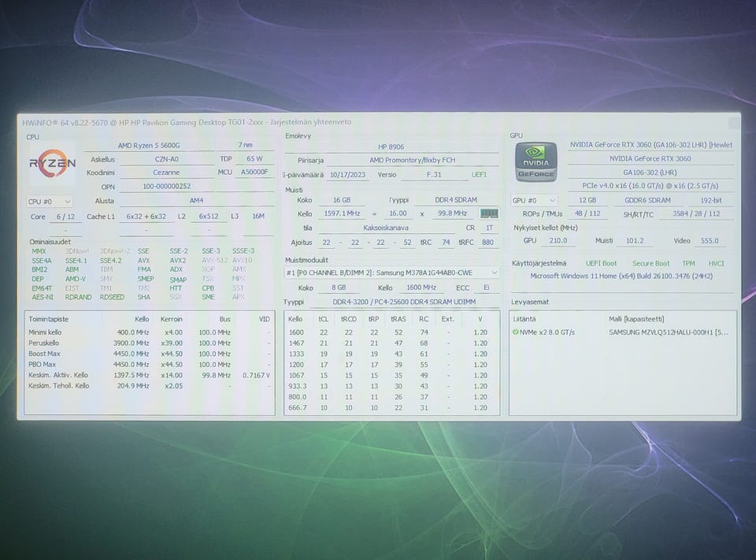Click the 6x32 + 6x32 L1 cache value
This screenshot has width=756, height=560.
(x=146, y=217)
